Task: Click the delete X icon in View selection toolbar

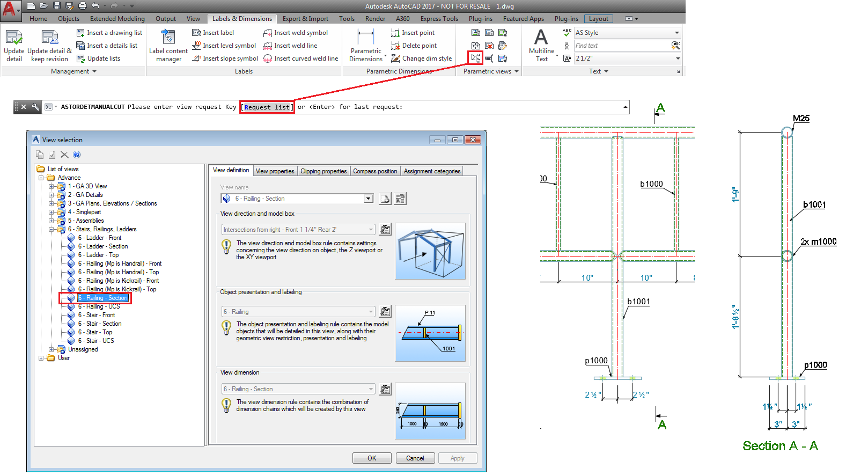Action: (x=64, y=155)
